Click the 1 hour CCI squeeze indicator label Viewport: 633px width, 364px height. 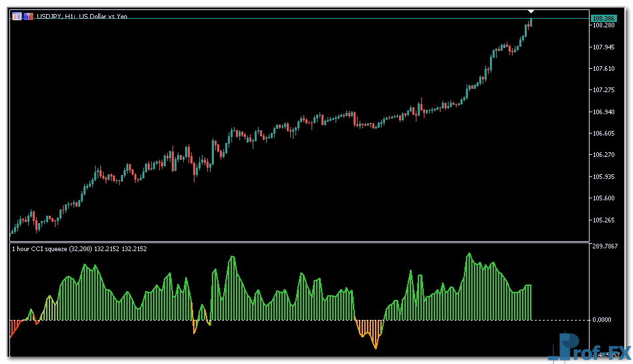(x=79, y=248)
